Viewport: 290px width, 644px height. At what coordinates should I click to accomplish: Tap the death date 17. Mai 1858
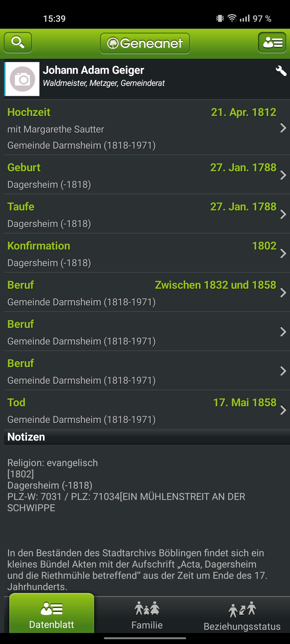tap(245, 403)
